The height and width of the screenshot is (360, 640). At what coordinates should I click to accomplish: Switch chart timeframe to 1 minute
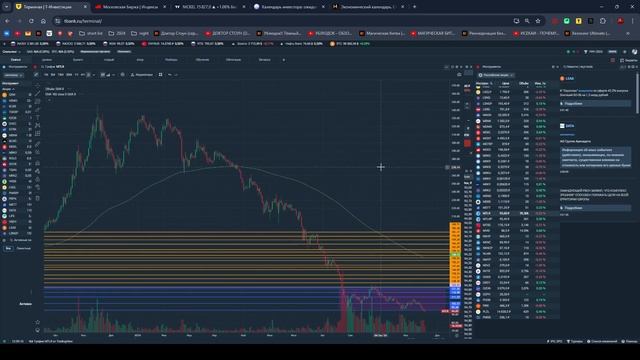pyautogui.click(x=46, y=75)
